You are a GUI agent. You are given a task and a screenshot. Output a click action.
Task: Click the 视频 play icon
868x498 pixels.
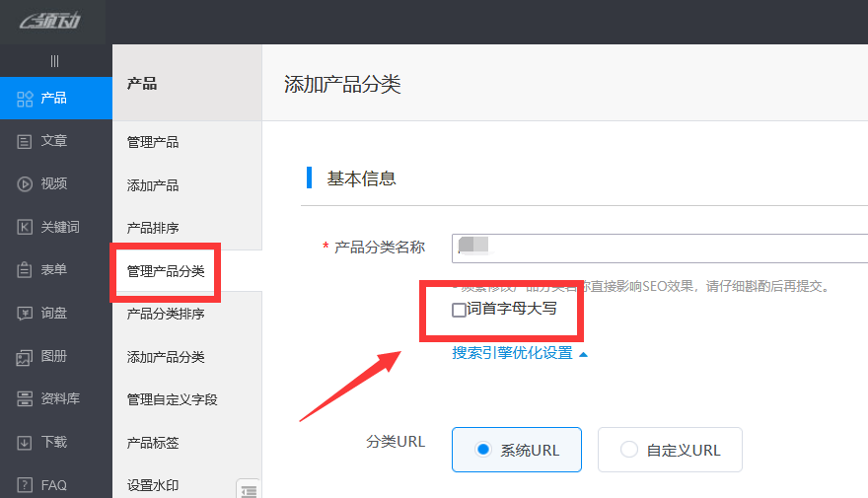pyautogui.click(x=25, y=183)
